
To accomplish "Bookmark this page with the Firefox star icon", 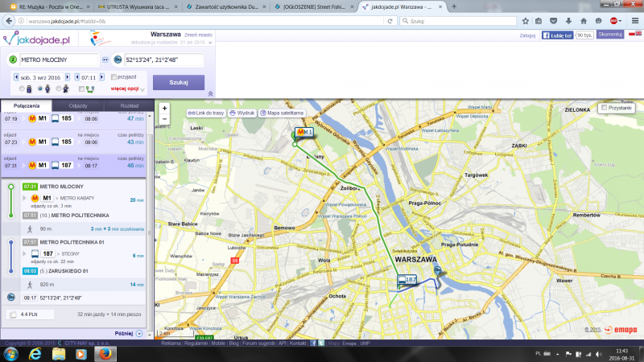I will click(x=524, y=21).
